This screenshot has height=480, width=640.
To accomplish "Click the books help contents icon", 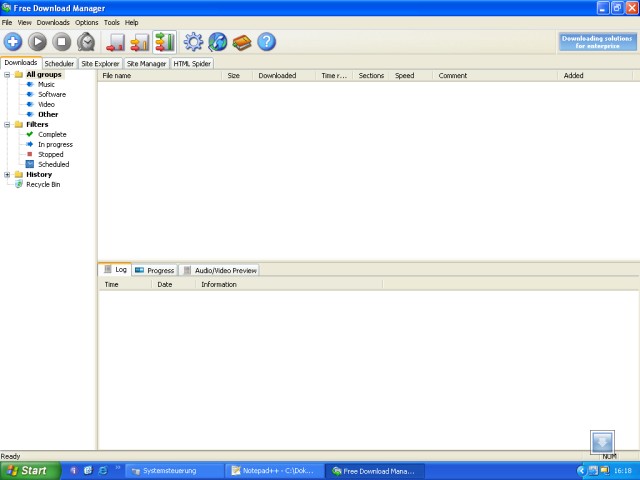I will [242, 42].
